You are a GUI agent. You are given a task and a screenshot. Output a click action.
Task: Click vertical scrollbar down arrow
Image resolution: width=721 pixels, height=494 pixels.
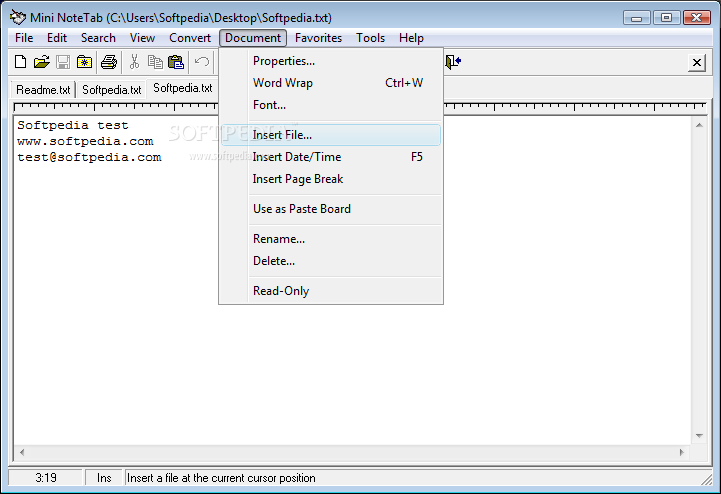click(x=699, y=436)
